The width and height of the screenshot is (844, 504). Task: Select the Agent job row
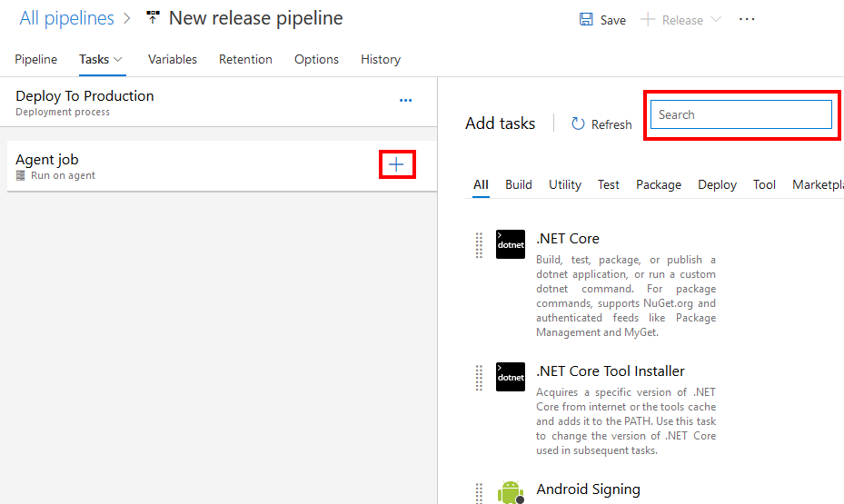point(222,166)
